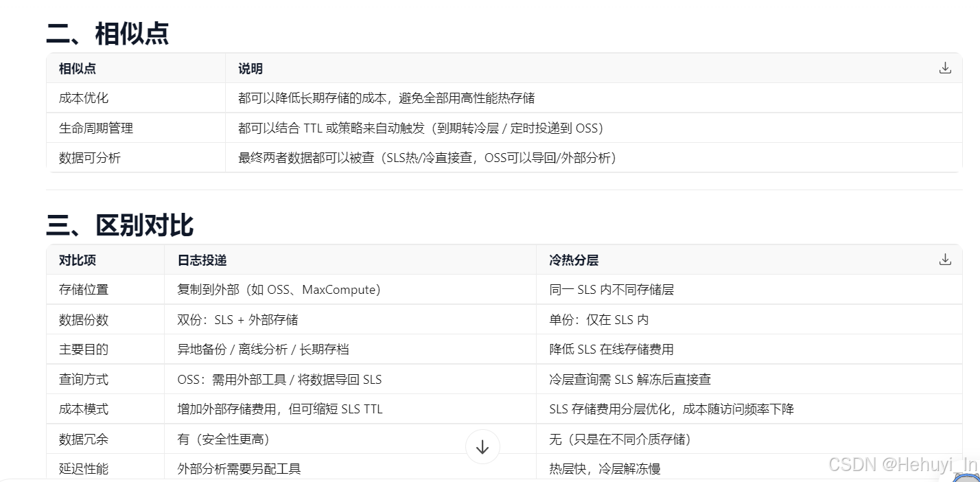Click the 相似点 column header
Image resolution: width=980 pixels, height=482 pixels.
pyautogui.click(x=78, y=69)
